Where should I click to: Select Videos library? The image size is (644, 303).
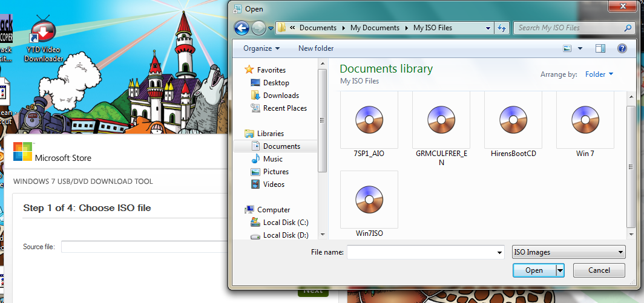click(274, 184)
